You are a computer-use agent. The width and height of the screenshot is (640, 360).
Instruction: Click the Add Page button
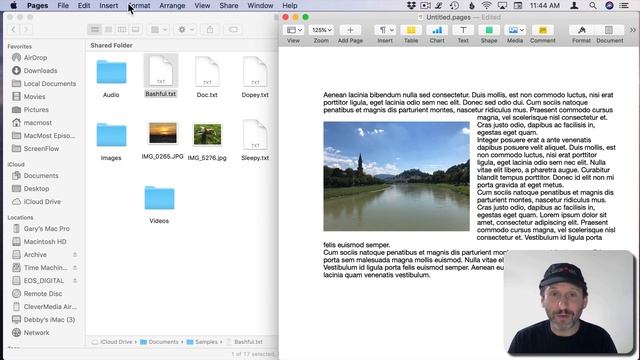pyautogui.click(x=350, y=30)
